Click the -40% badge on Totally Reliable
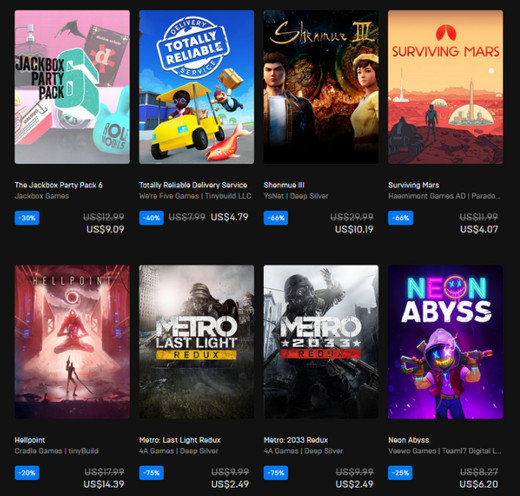520x496 pixels. (x=151, y=218)
